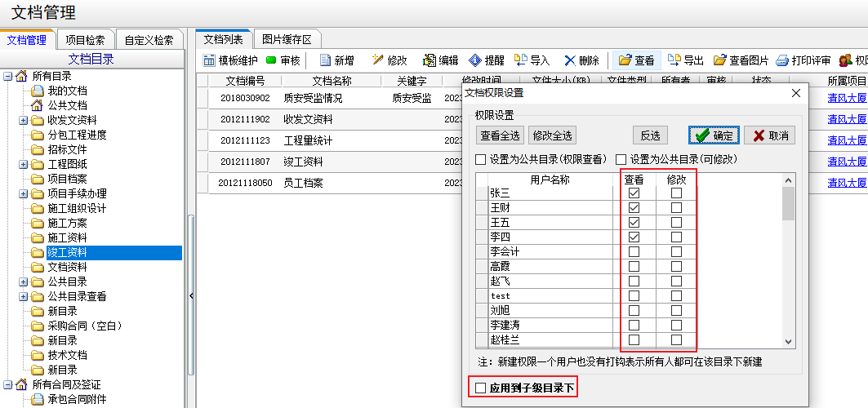This screenshot has height=408, width=868.
Task: Expand the 工程图纸 folder node
Action: (x=23, y=165)
